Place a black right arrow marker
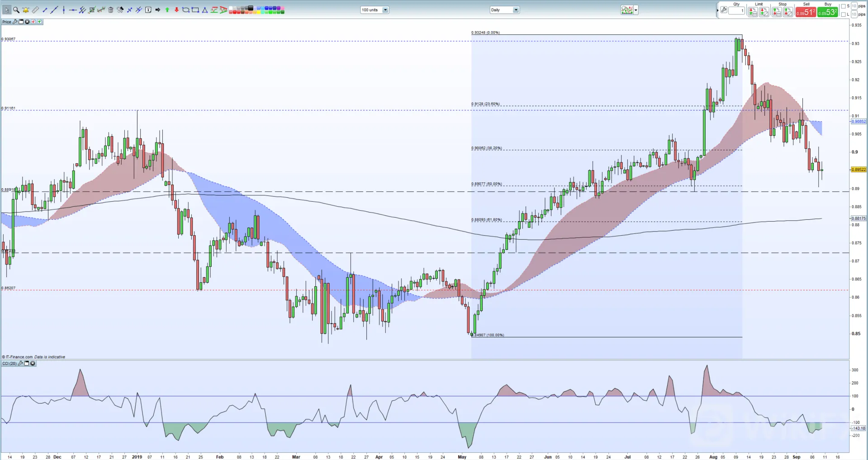The image size is (868, 460). [157, 10]
